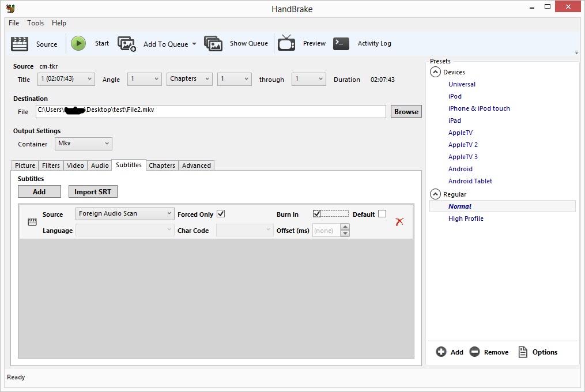
Task: Select the AppleTV preset
Action: [x=461, y=133]
